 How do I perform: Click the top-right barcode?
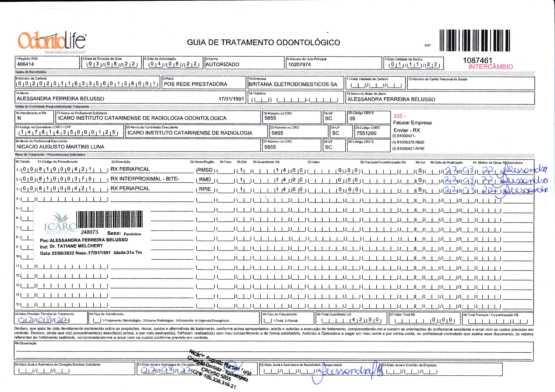[x=475, y=40]
